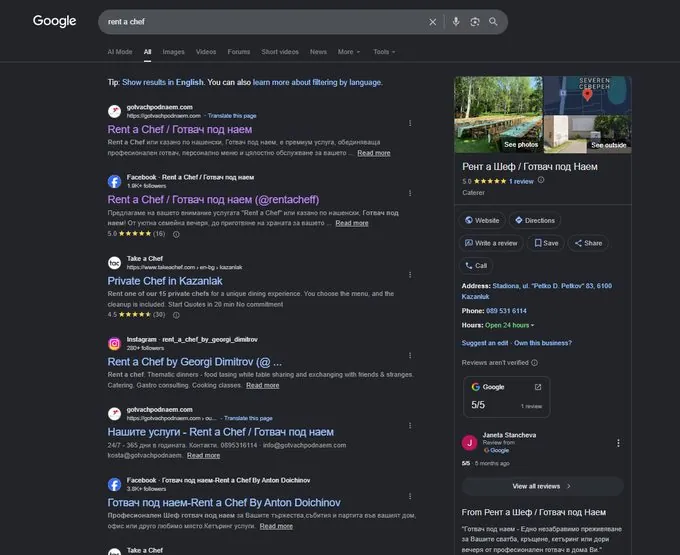The width and height of the screenshot is (680, 555).
Task: Click info icon next to Reviews aren't verified
Action: 535,362
